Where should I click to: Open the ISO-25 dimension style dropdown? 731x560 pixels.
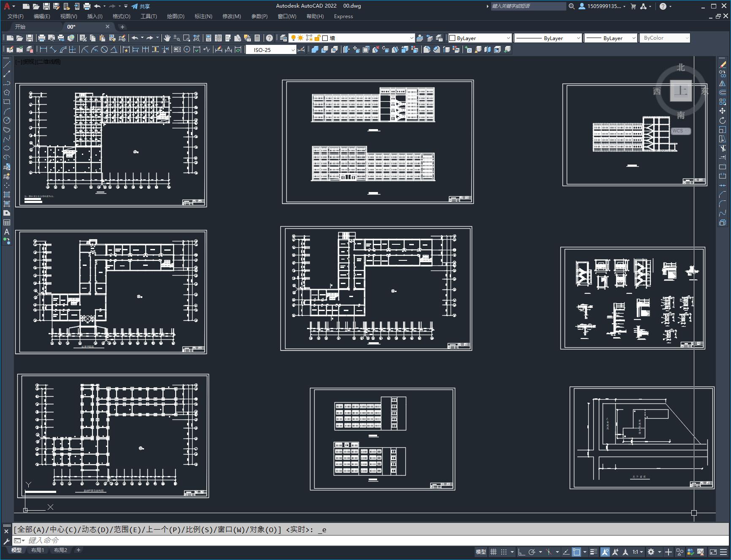pos(271,50)
